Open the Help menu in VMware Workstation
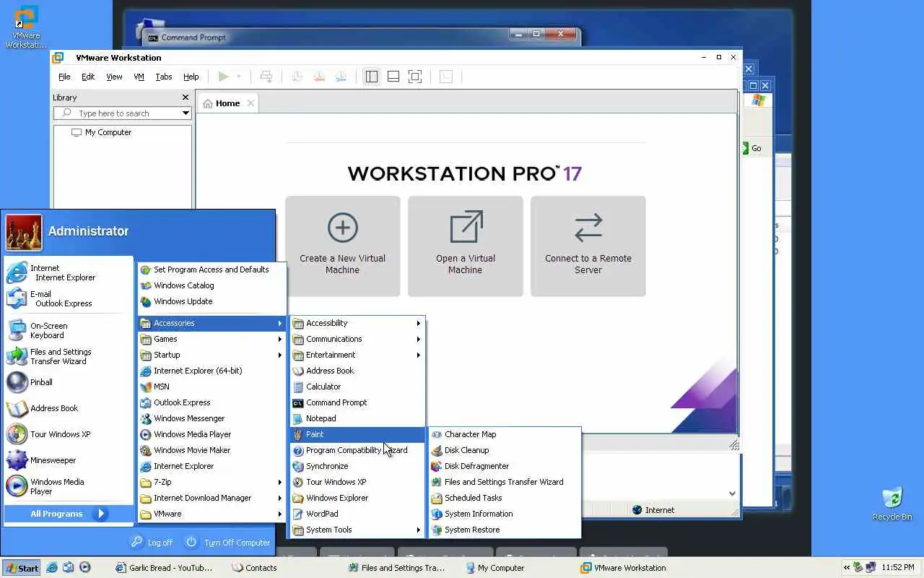The height and width of the screenshot is (578, 924). pyautogui.click(x=191, y=77)
